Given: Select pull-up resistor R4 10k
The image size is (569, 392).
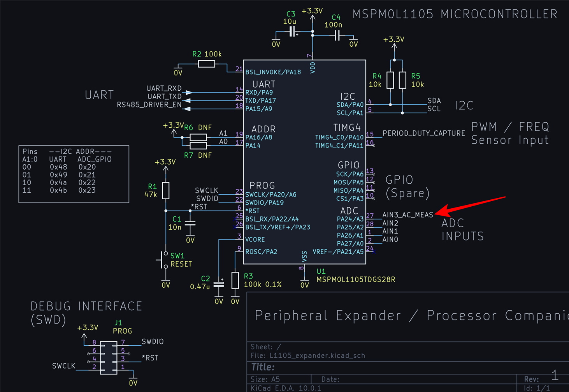Looking at the screenshot, I should (390, 80).
